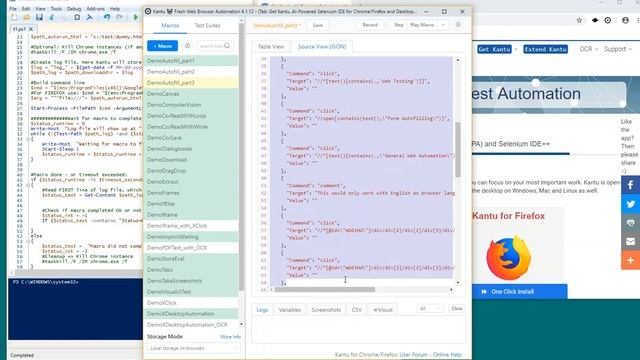Open Kantu settings gear icon
640x360 pixels.
[x=458, y=25]
